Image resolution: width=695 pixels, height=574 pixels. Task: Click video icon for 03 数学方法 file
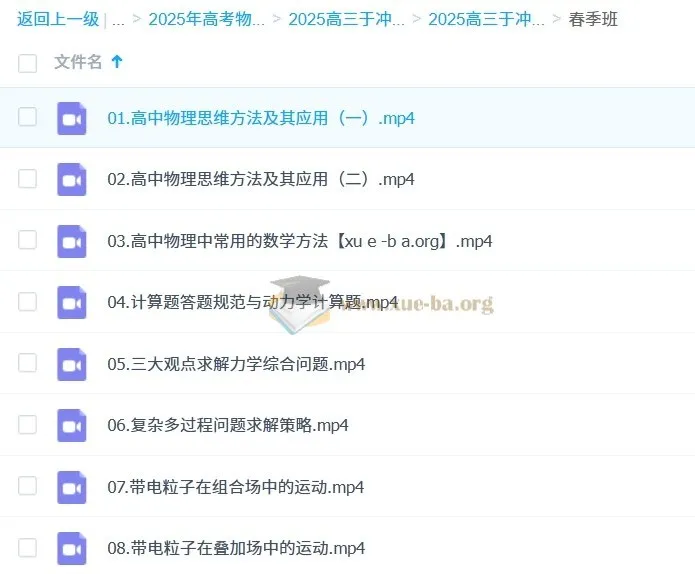pyautogui.click(x=71, y=241)
